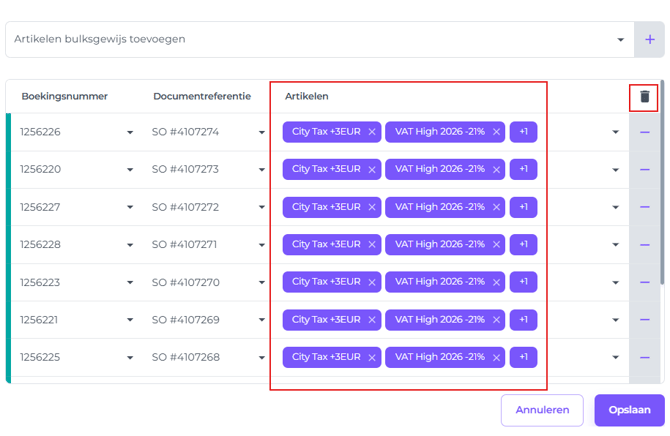Viewport: 670px width, 436px height.
Task: Remove VAT High 2026 -21% chip from booking 1256220
Action: 496,170
